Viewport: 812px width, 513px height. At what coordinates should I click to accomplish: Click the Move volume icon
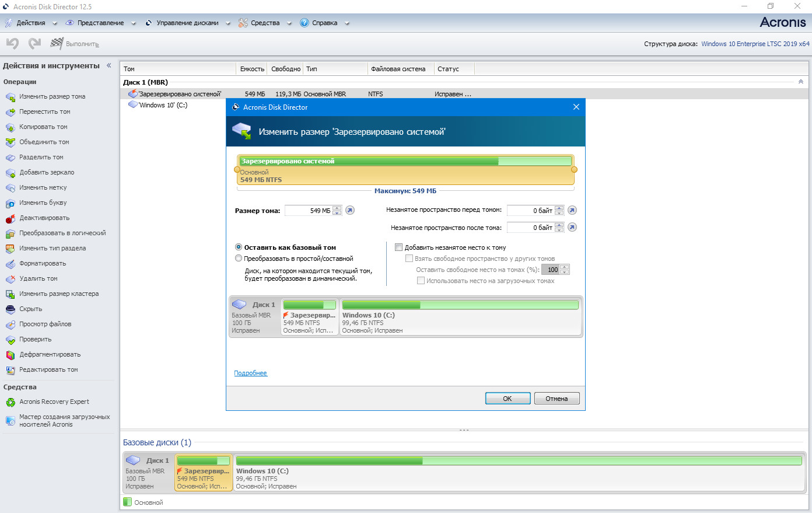tap(10, 112)
